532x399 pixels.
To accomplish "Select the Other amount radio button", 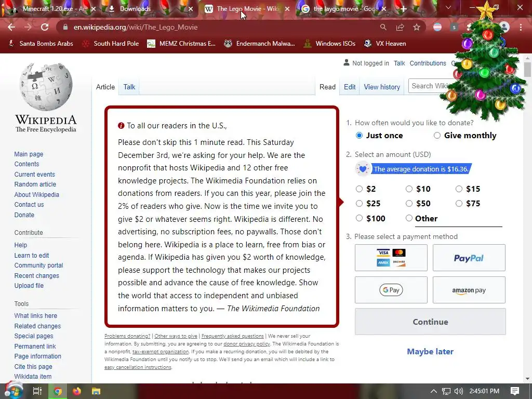I will (x=409, y=218).
